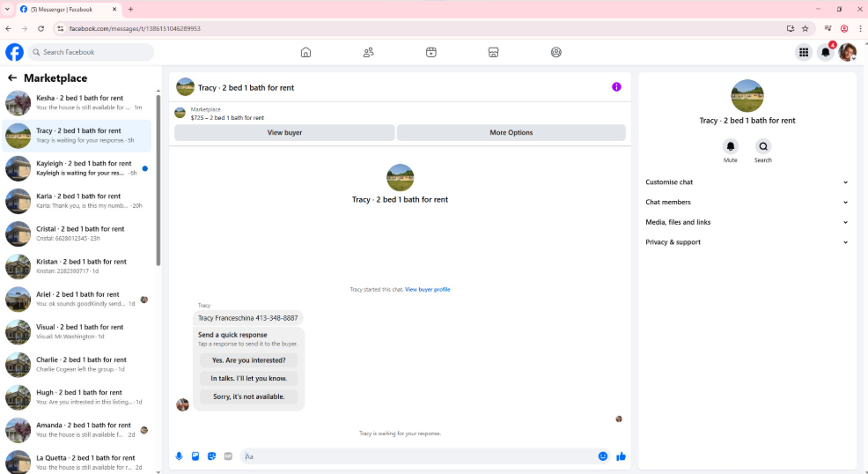Click the chat header title Tracy listing
Screen dimensions: 868x474
[246, 87]
